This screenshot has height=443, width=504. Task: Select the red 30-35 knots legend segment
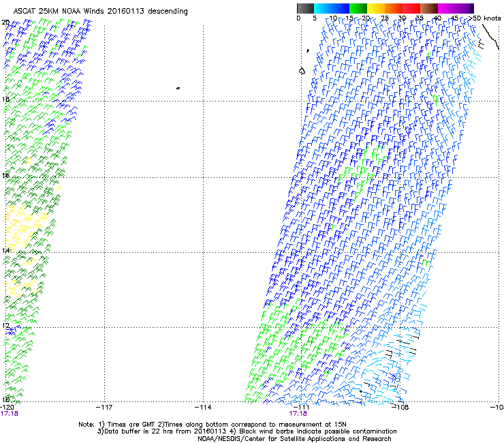[411, 8]
